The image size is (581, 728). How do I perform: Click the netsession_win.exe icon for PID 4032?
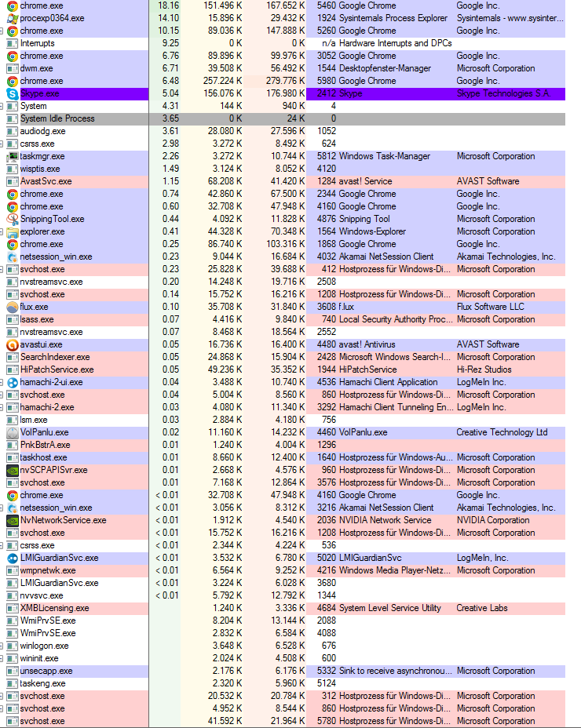tap(13, 257)
